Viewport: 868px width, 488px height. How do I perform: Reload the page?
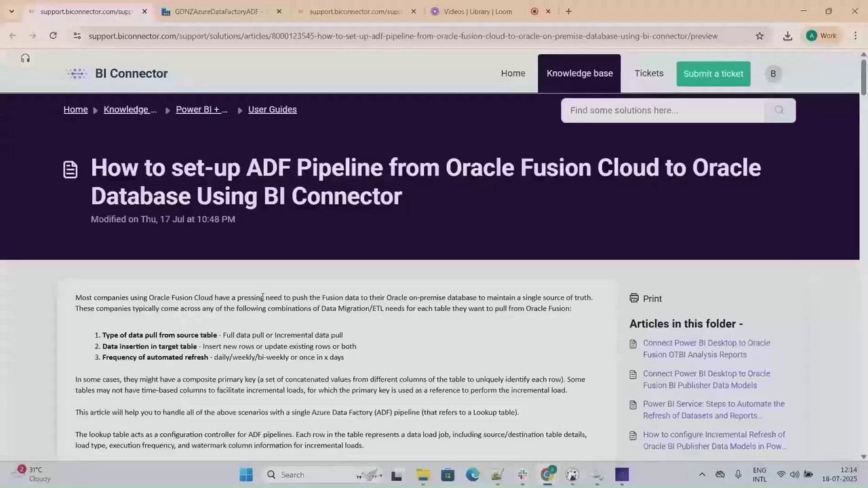53,36
